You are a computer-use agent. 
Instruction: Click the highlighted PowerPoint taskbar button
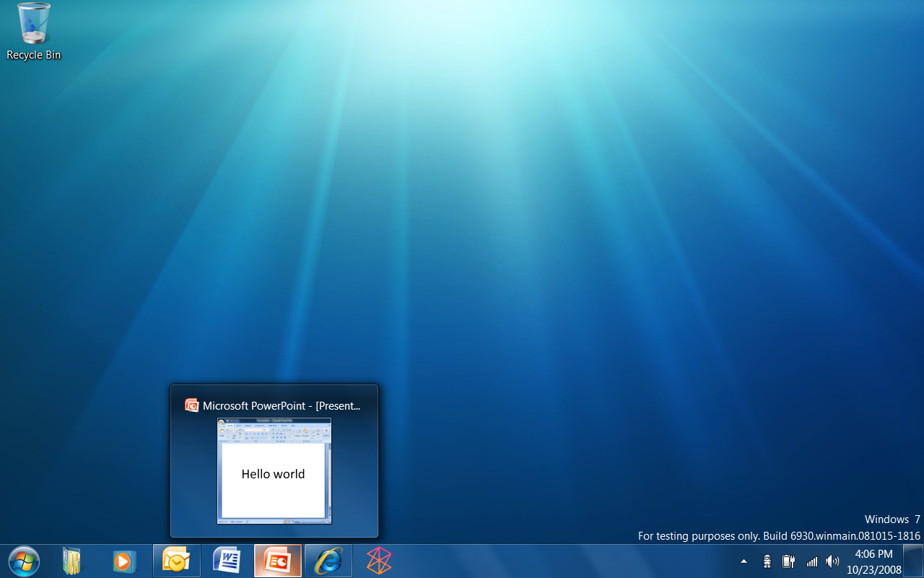tap(278, 561)
